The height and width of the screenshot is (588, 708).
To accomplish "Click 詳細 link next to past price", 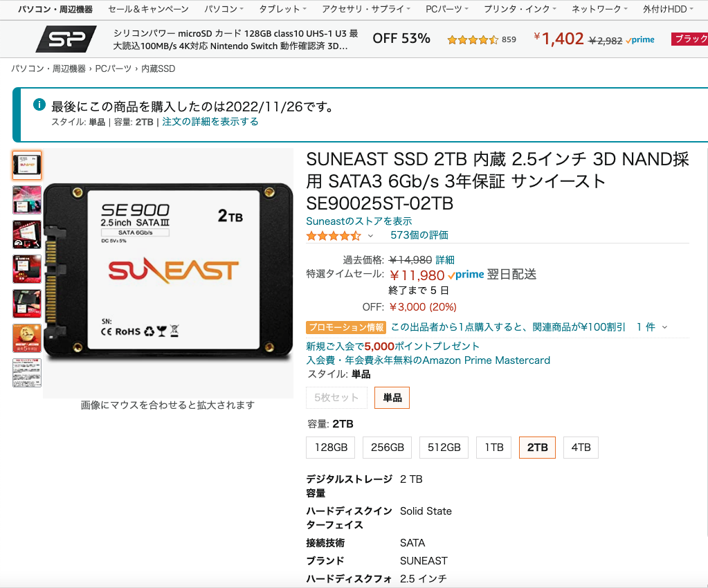I will tap(445, 260).
